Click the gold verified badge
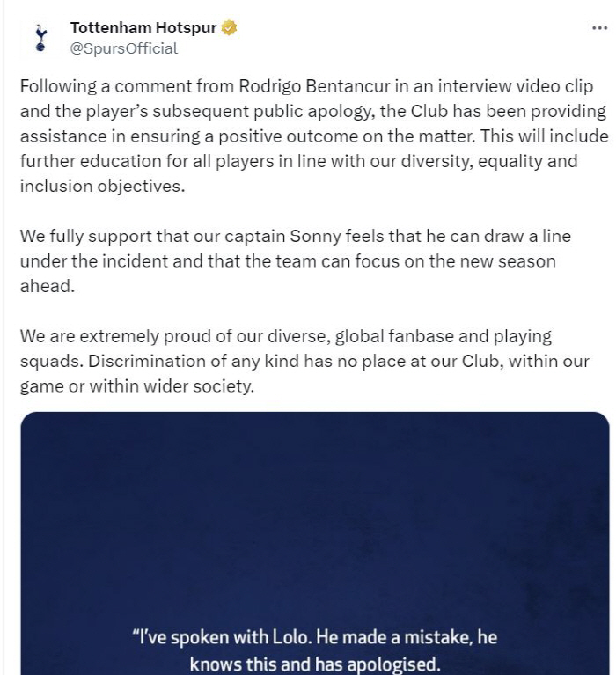This screenshot has height=675, width=616. [x=229, y=27]
